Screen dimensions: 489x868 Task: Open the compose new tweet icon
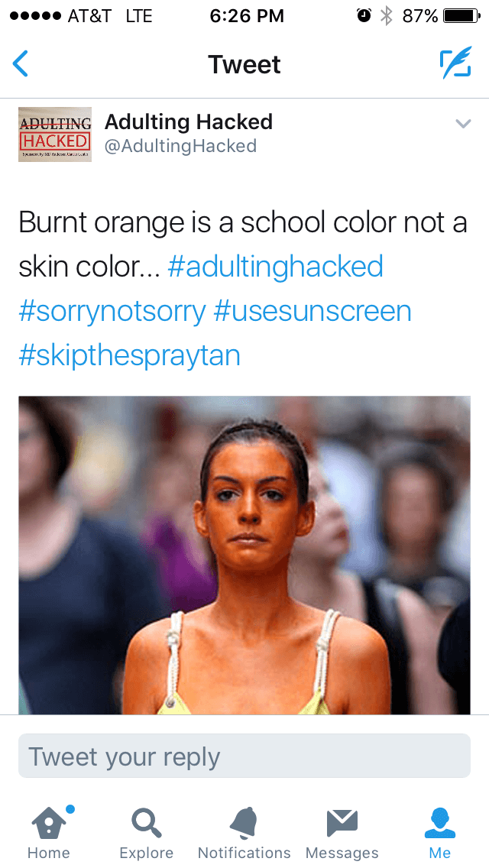tap(456, 63)
